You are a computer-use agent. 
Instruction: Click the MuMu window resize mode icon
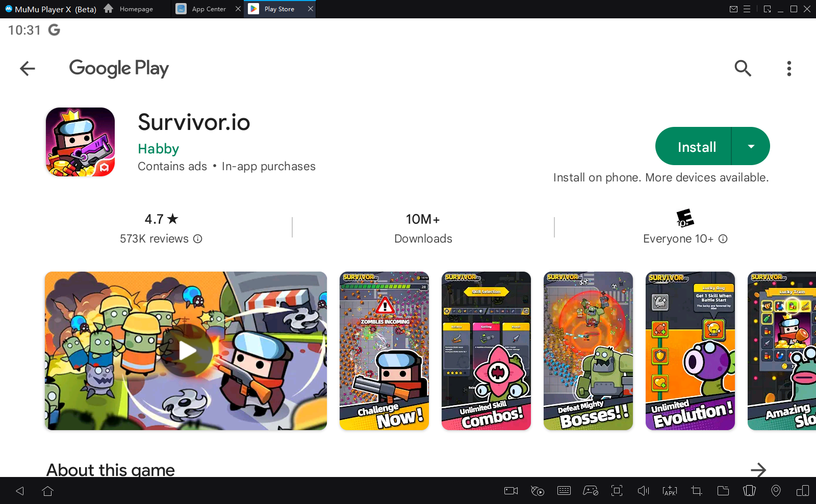tap(767, 9)
